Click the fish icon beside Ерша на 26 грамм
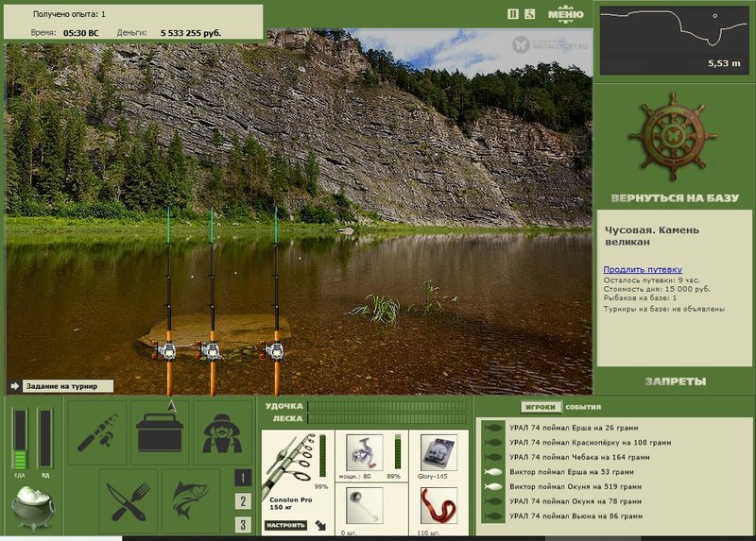The image size is (756, 541). 492,428
